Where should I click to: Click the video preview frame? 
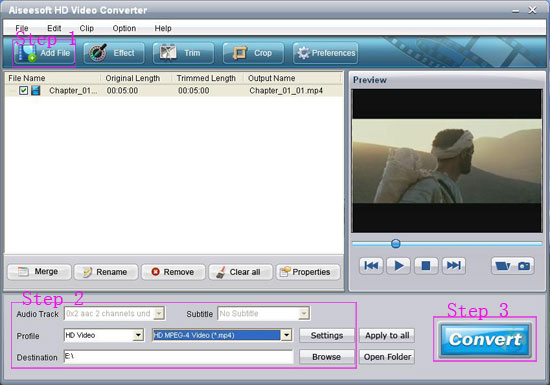click(447, 161)
